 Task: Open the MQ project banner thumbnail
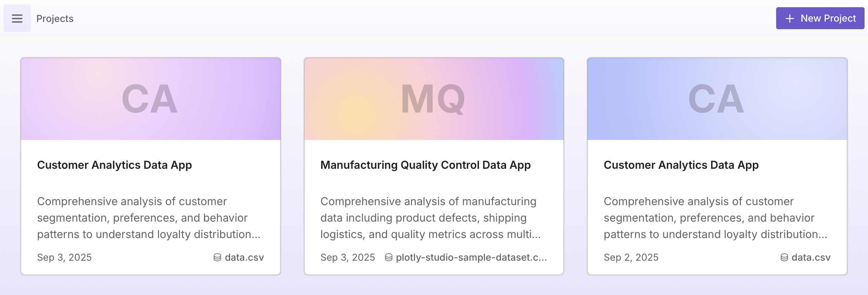point(434,99)
